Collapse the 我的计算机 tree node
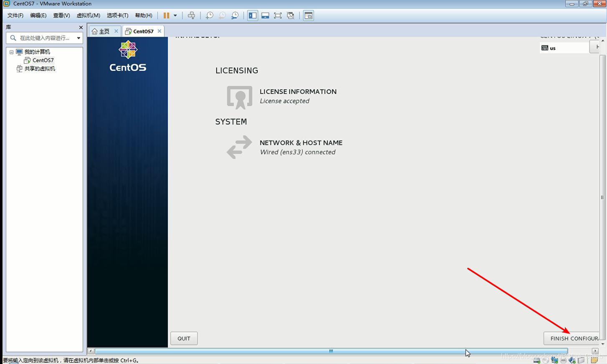 [x=12, y=52]
